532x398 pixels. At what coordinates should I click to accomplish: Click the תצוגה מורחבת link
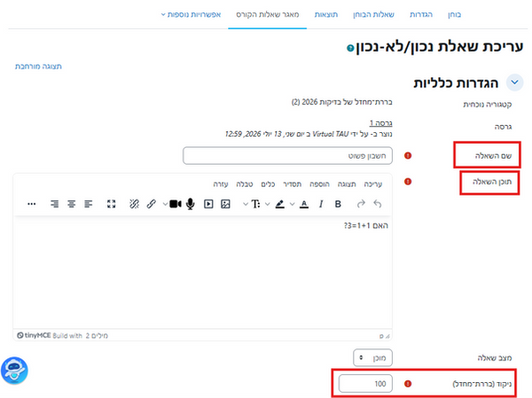tap(38, 66)
